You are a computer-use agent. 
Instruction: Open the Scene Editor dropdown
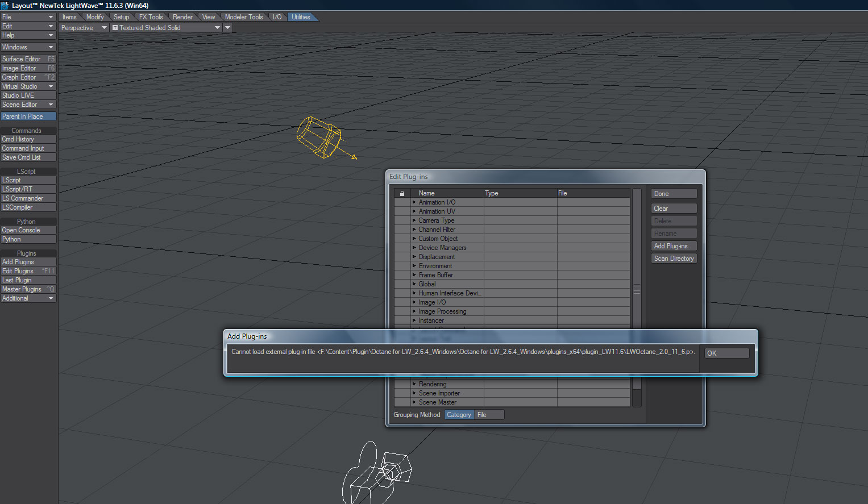(x=28, y=105)
